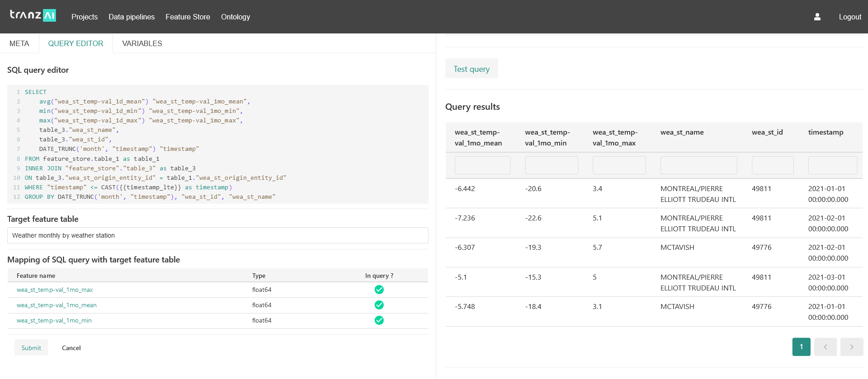
Task: Click the WHERE clause line in SQL editor
Action: coord(128,187)
